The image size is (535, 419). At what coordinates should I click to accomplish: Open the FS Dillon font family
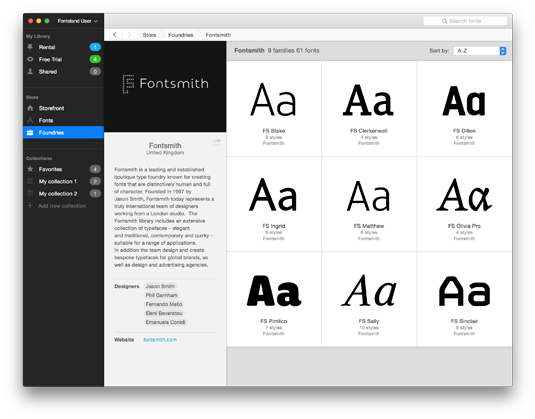pos(464,109)
